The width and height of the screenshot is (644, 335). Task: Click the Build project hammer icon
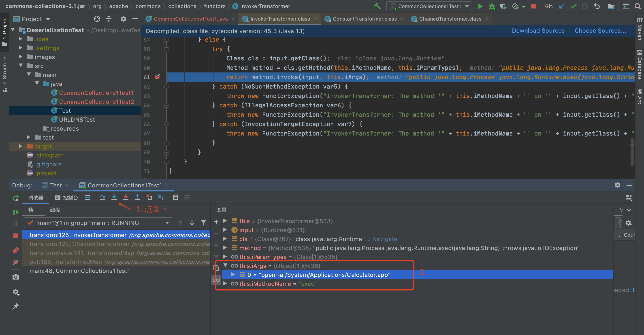click(377, 6)
